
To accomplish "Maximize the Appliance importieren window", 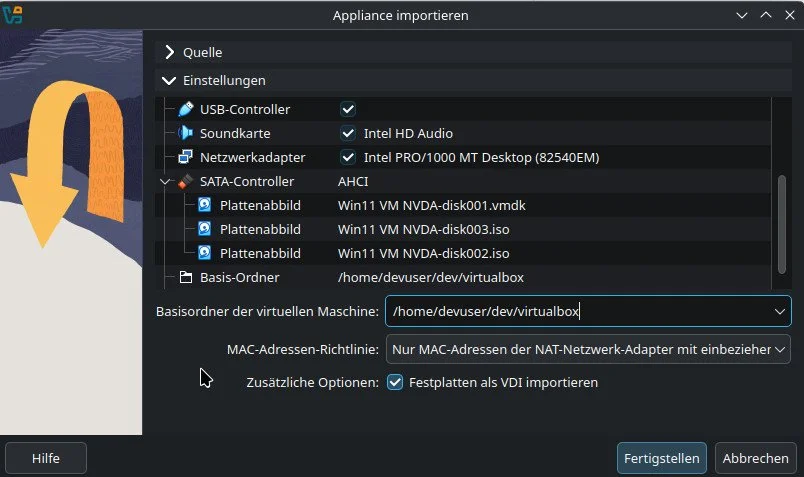I will point(766,15).
